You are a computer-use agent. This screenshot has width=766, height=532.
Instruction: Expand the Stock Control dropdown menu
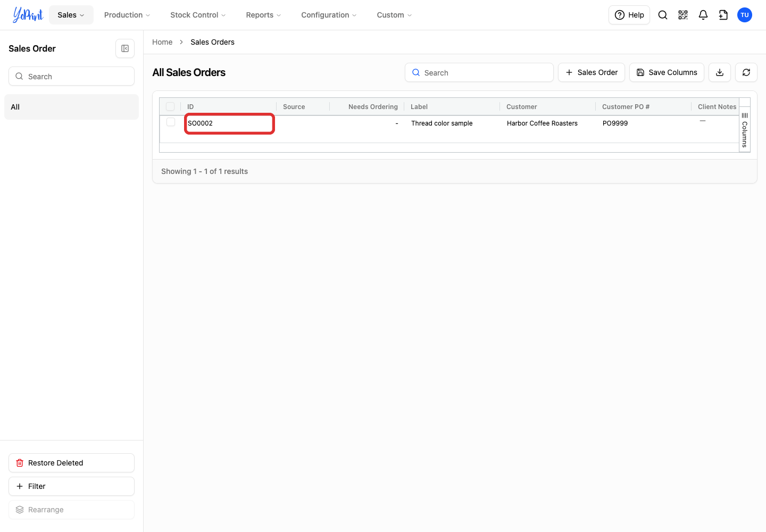coord(198,15)
